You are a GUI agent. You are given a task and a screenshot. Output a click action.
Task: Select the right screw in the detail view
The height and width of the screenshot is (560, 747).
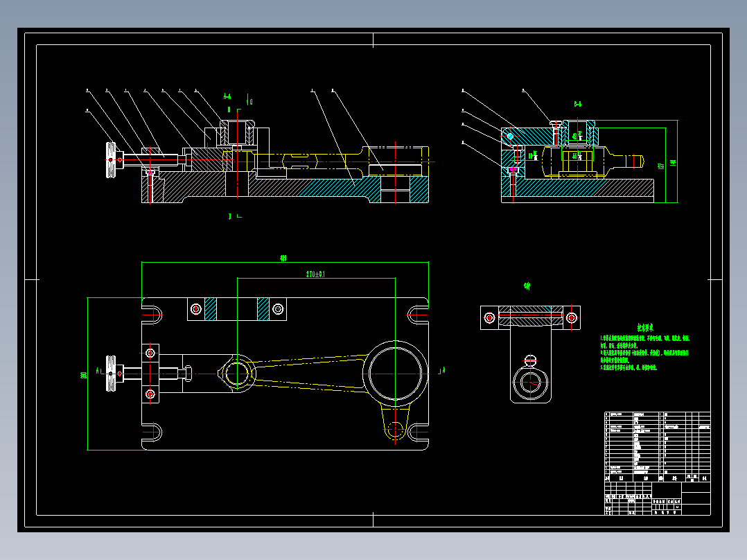click(571, 317)
